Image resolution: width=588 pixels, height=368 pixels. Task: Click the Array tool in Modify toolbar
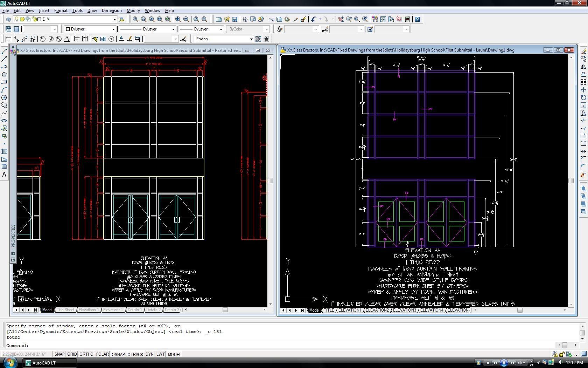[x=583, y=82]
